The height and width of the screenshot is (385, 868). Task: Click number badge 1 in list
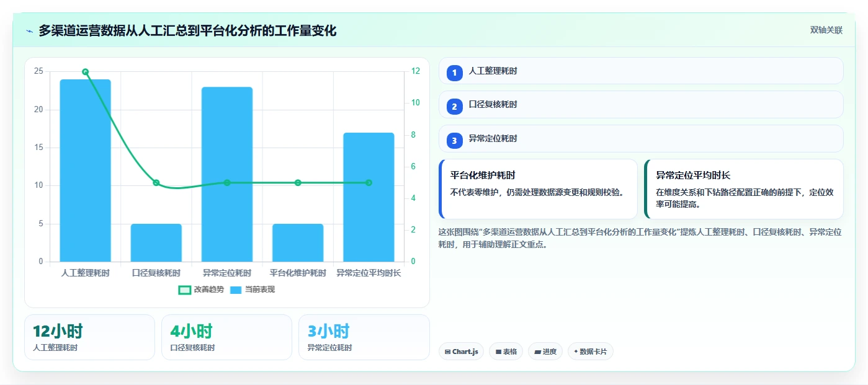pyautogui.click(x=454, y=73)
